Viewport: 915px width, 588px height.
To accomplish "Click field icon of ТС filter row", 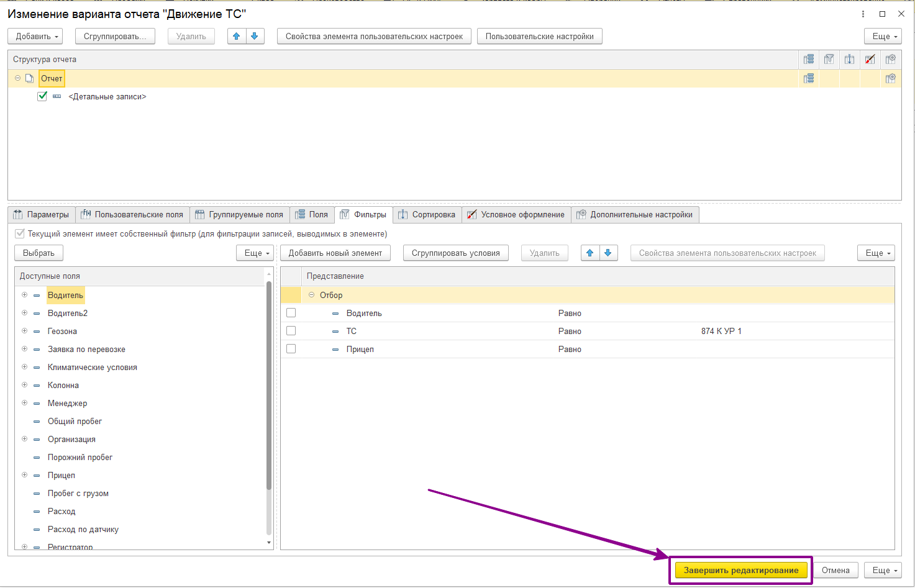I will 335,332.
